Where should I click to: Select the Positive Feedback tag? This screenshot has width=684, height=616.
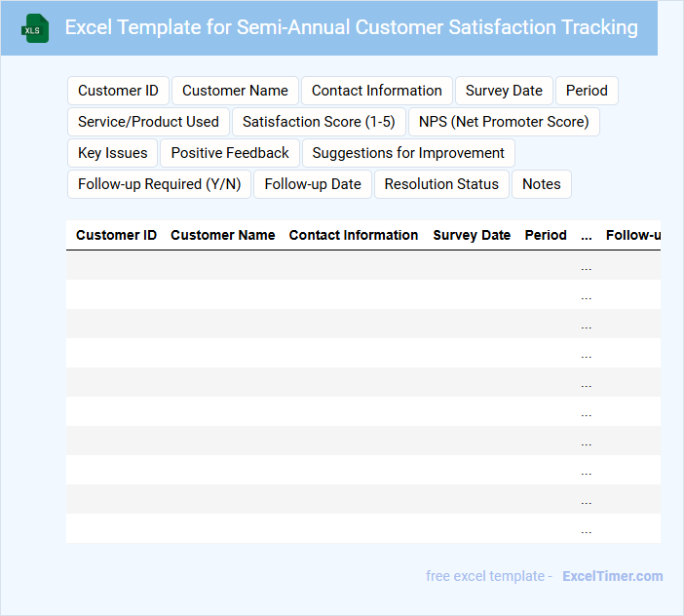230,153
